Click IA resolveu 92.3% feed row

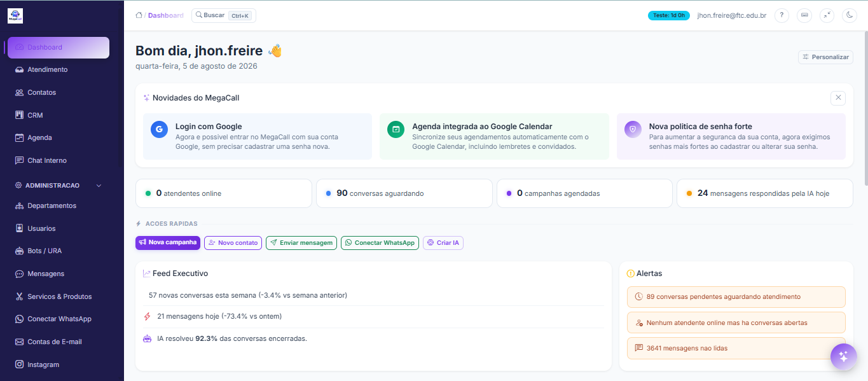click(373, 338)
